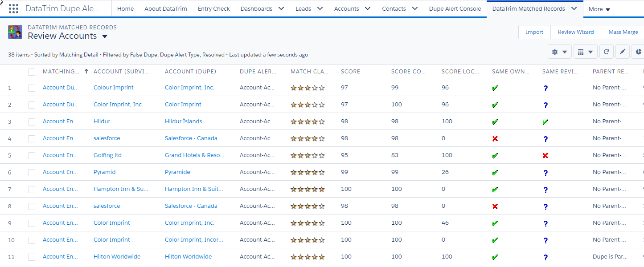This screenshot has width=644, height=267.
Task: Select the Hampton Inn row checkbox
Action: click(x=32, y=190)
